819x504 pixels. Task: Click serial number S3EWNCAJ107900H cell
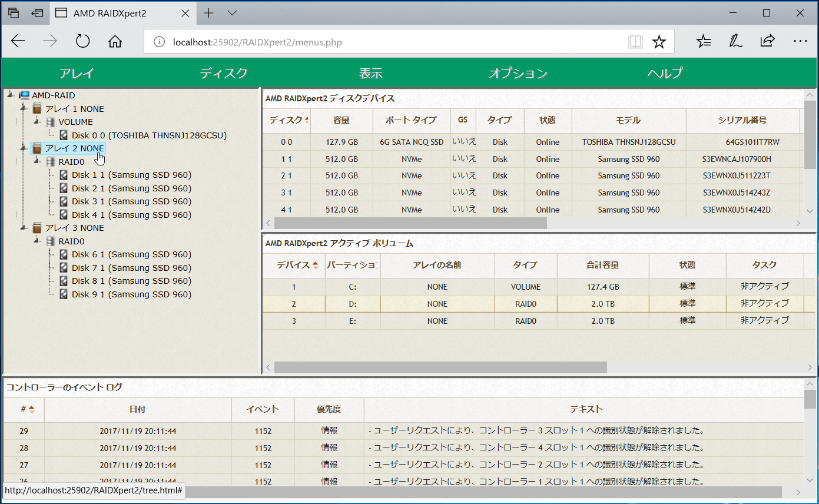[x=737, y=159]
